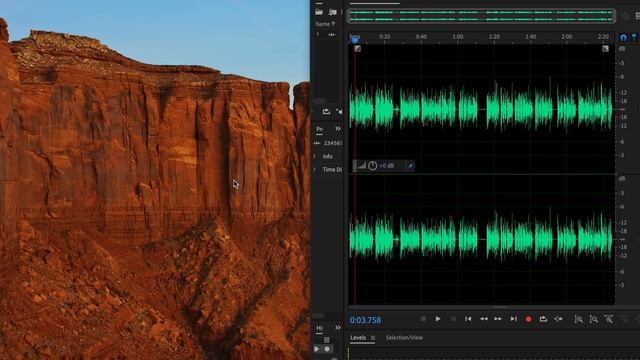640x360 pixels.
Task: Switch to the Selection/View tab
Action: 404,338
